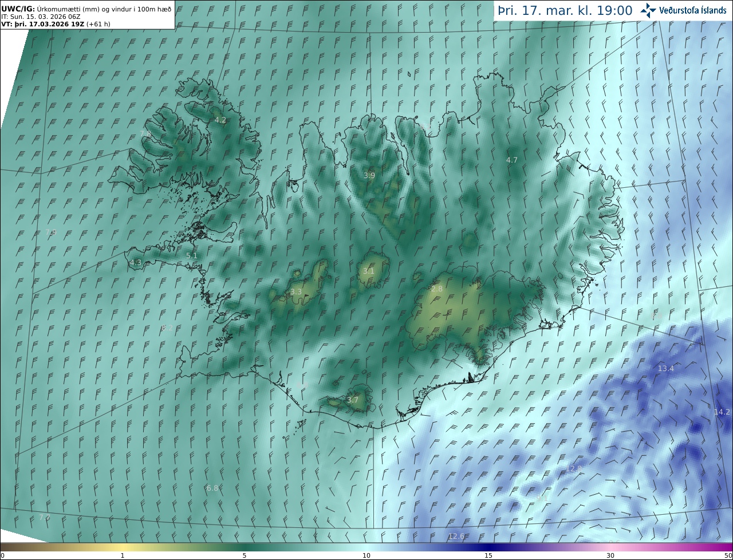733x560 pixels.
Task: Click the 4.2 value in the Westfjords
Action: pyautogui.click(x=220, y=120)
